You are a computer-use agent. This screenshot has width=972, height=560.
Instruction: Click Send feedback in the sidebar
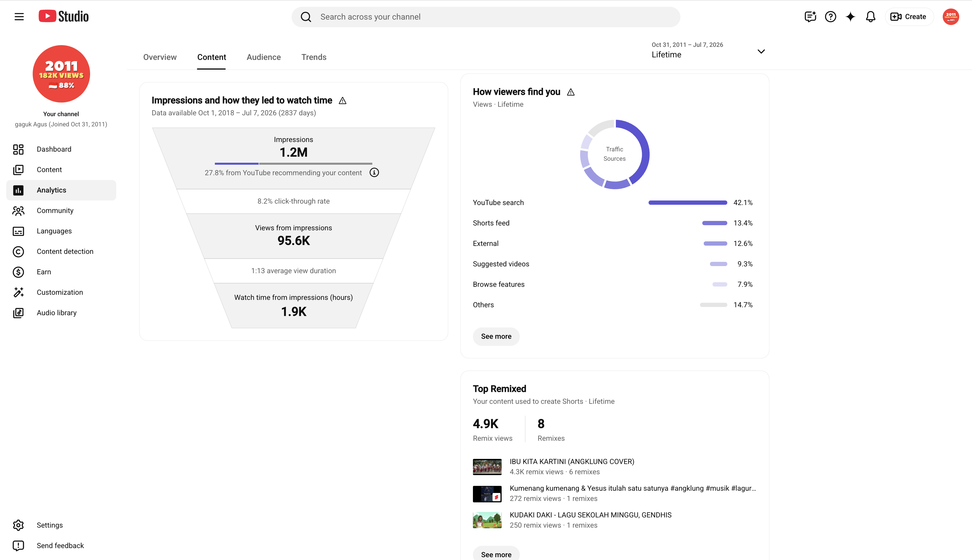click(61, 546)
